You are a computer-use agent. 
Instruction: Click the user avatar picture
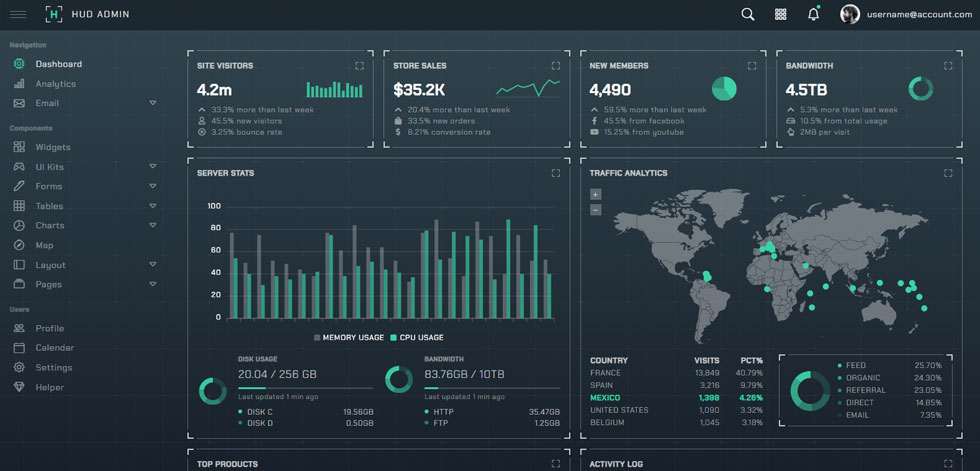(x=850, y=14)
